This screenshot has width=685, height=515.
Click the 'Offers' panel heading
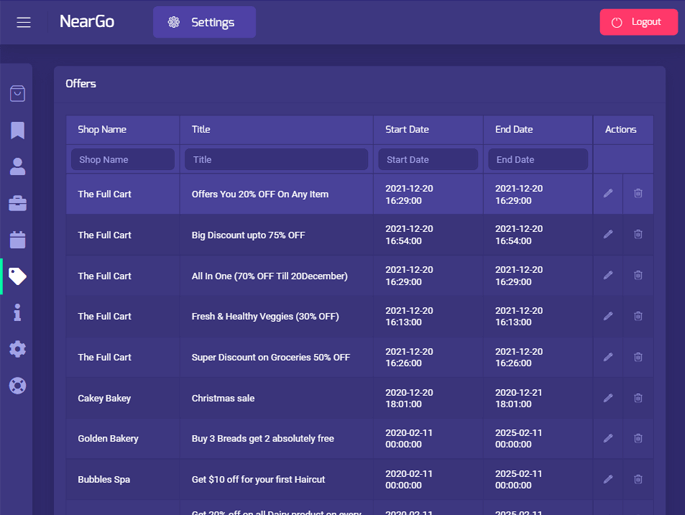point(81,83)
